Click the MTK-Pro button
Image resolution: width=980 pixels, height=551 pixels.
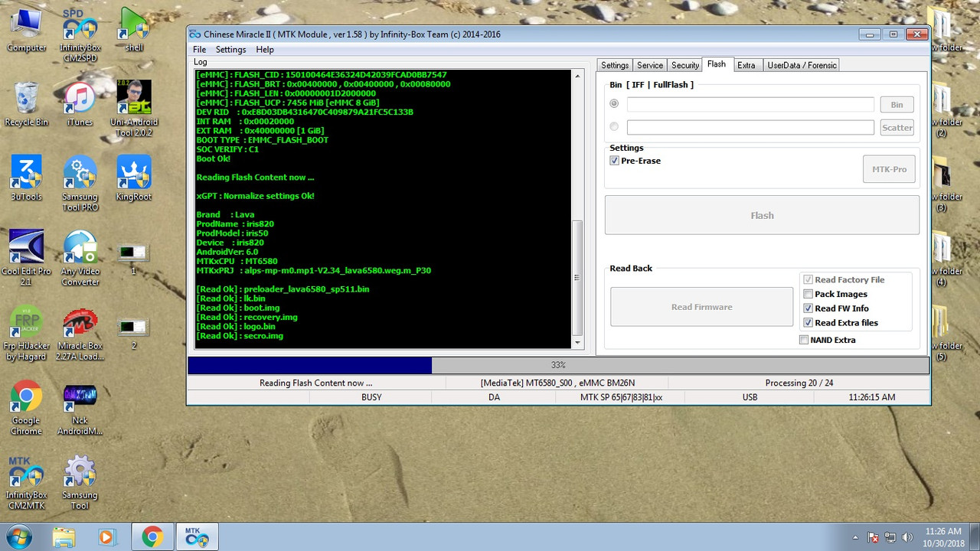pyautogui.click(x=889, y=169)
